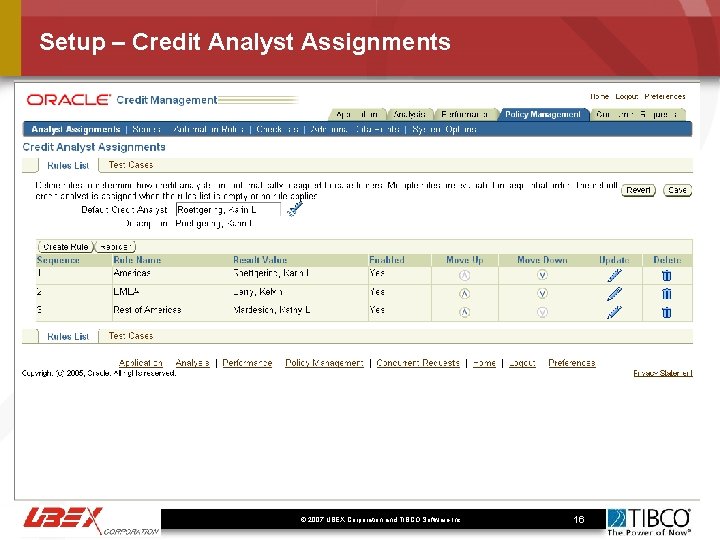
Task: Open the Concurrent Requests top tab
Action: point(636,114)
